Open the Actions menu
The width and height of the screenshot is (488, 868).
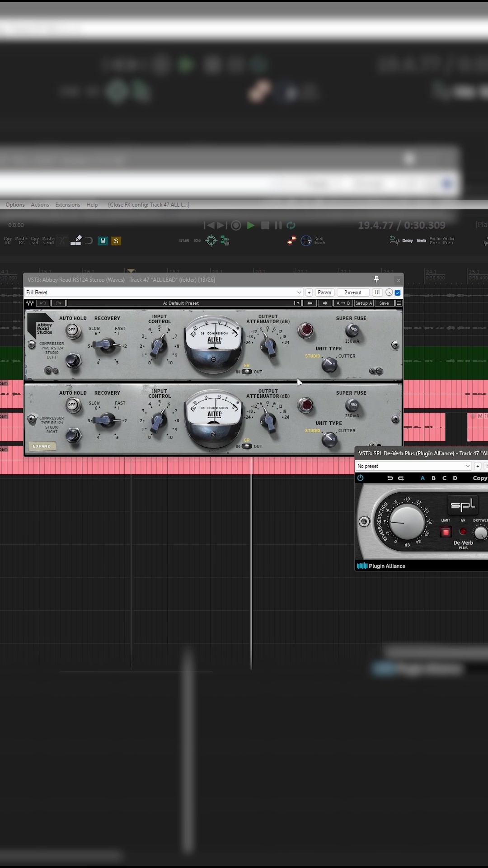40,205
